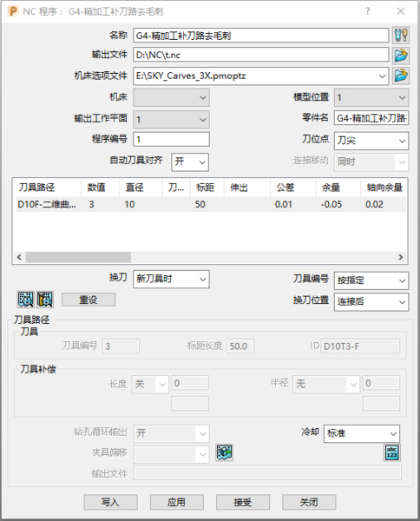Image resolution: width=420 pixels, height=521 pixels.
Task: Click the 数值 column header
Action: click(100, 188)
